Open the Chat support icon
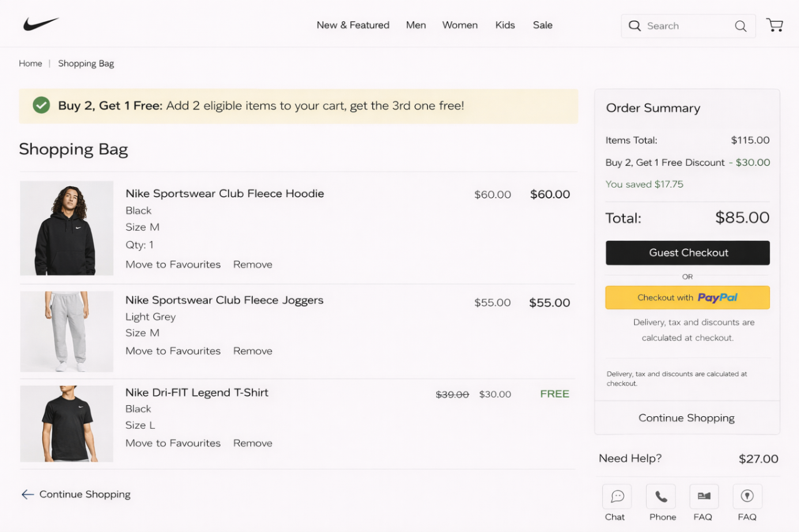Viewport: 799px width, 532px height. (616, 496)
